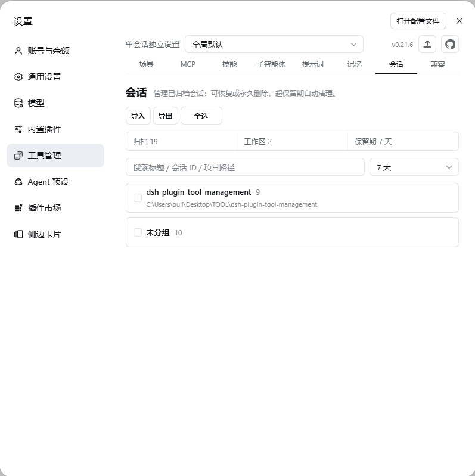Open 插件市场 in the sidebar
475x476 pixels.
pyautogui.click(x=55, y=208)
